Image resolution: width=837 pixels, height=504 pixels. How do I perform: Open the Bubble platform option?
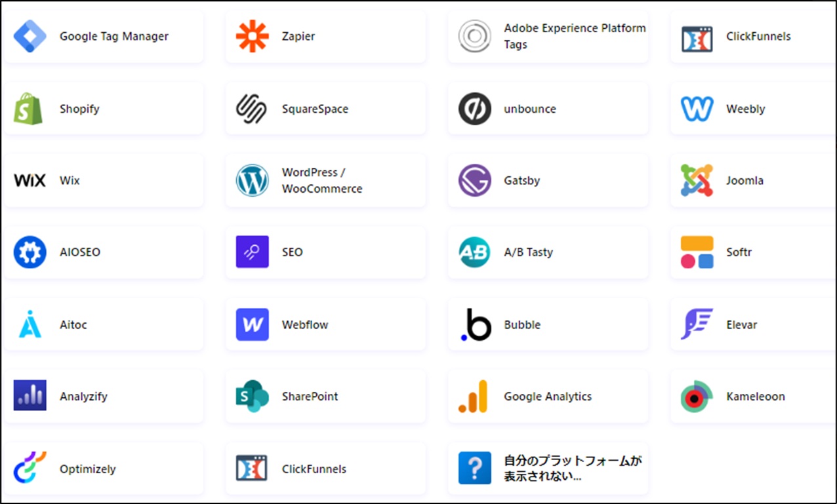[x=548, y=324]
